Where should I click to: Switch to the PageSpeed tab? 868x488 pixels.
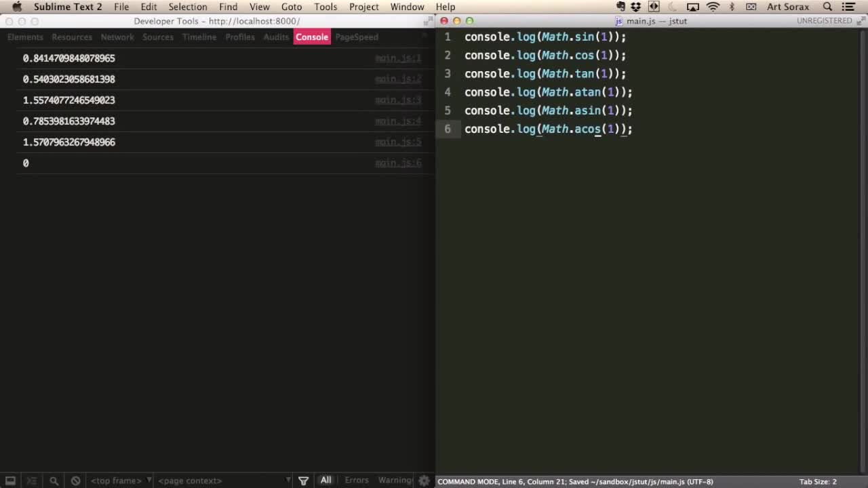[x=357, y=37]
